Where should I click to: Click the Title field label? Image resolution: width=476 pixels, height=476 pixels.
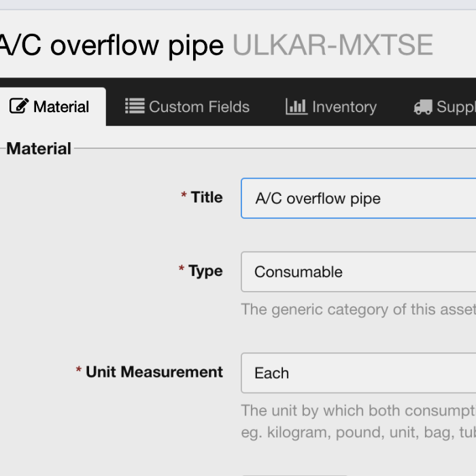[207, 197]
